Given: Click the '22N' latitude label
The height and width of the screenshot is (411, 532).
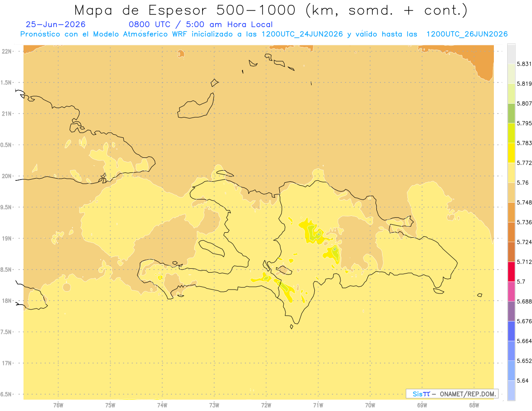Looking at the screenshot, I should pos(8,51).
